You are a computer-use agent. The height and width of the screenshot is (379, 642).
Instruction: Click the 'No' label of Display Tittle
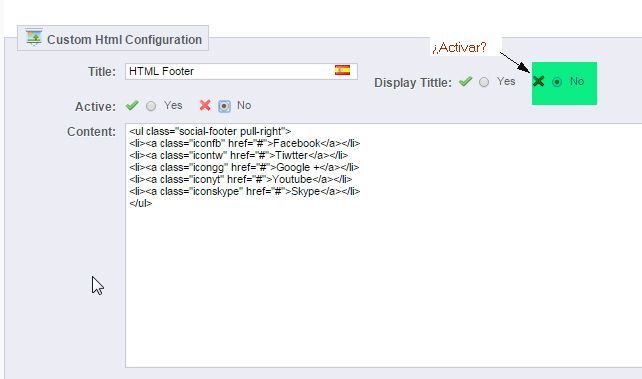point(577,81)
